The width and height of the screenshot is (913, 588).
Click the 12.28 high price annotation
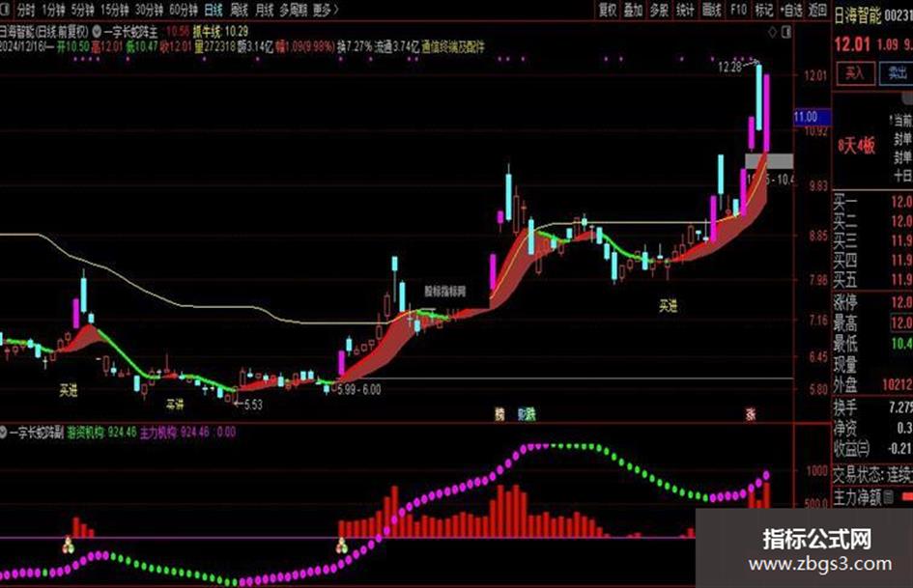coord(729,68)
